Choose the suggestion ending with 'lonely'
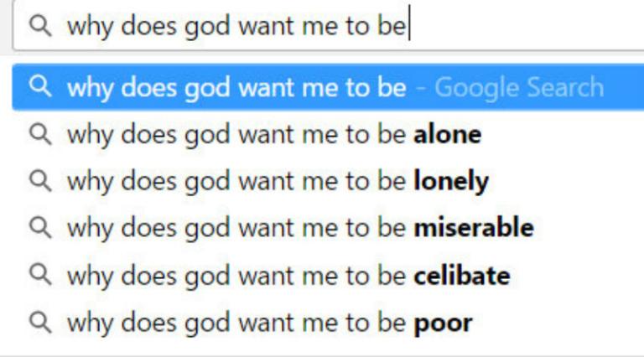644x357 pixels. click(328, 181)
